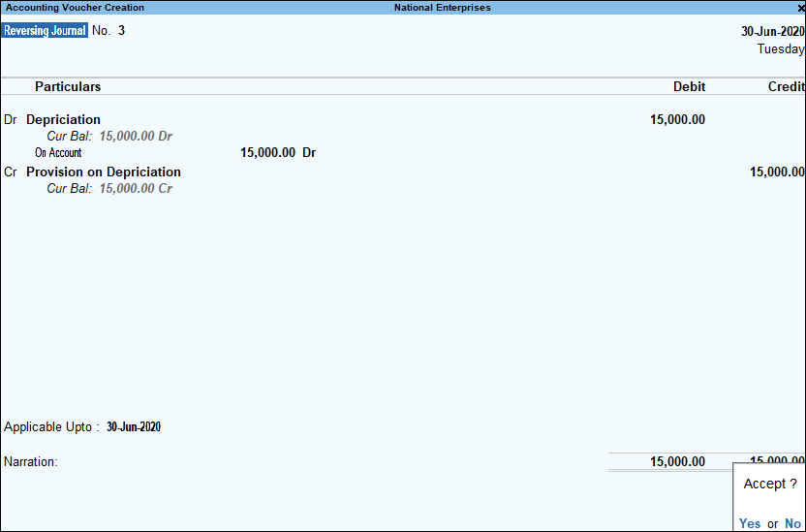This screenshot has height=532, width=806.
Task: Change the voucher date 30-Jun-2020
Action: [x=773, y=31]
